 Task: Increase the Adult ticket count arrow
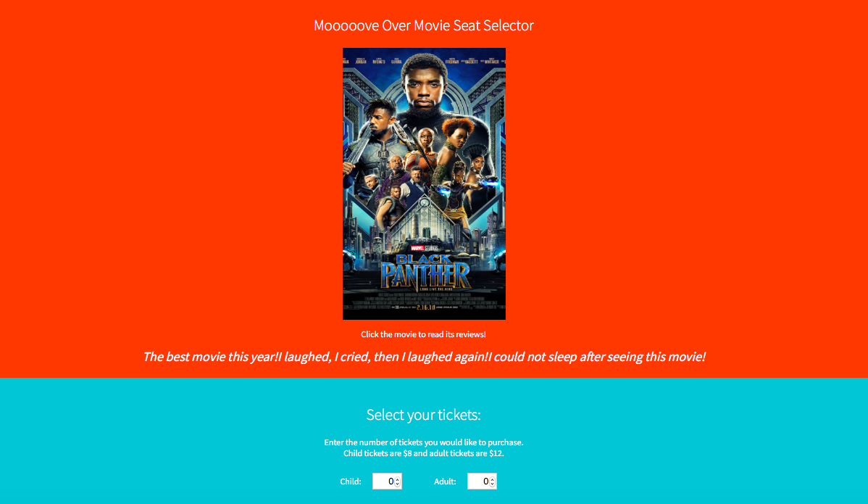click(x=492, y=479)
